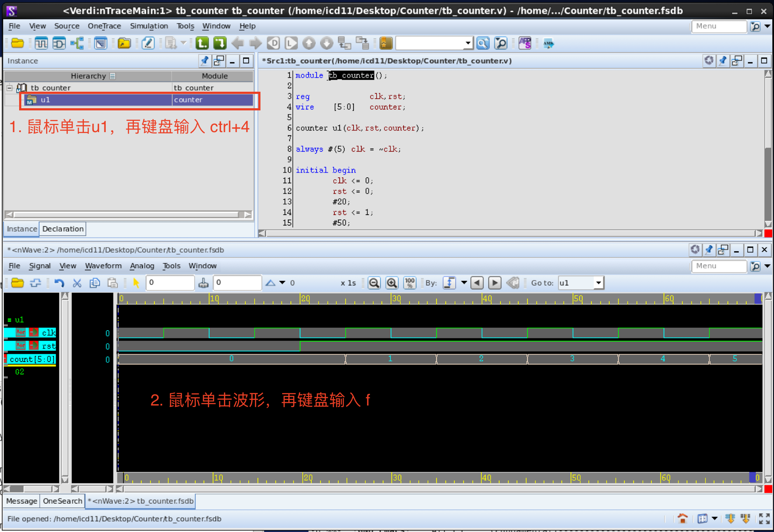
Task: Open the search-by mode dropdown arrow
Action: tap(464, 283)
